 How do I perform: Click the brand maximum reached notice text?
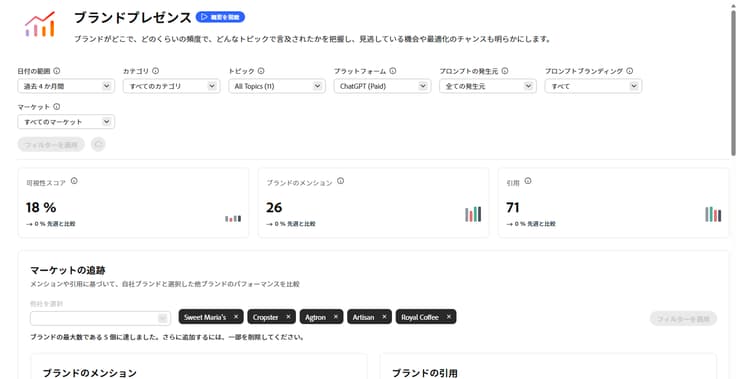[x=167, y=337]
